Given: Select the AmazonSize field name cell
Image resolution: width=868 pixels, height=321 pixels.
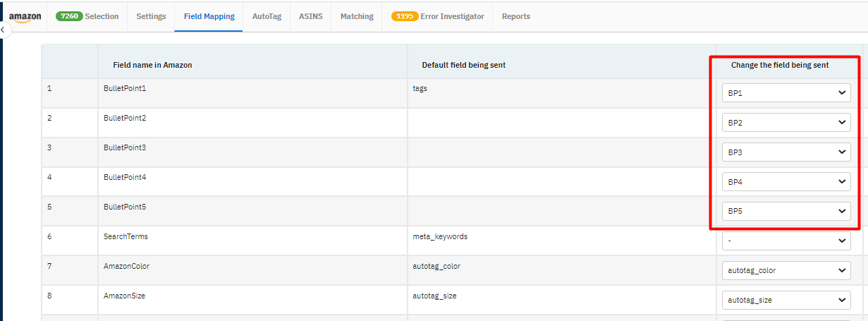Looking at the screenshot, I should point(252,300).
